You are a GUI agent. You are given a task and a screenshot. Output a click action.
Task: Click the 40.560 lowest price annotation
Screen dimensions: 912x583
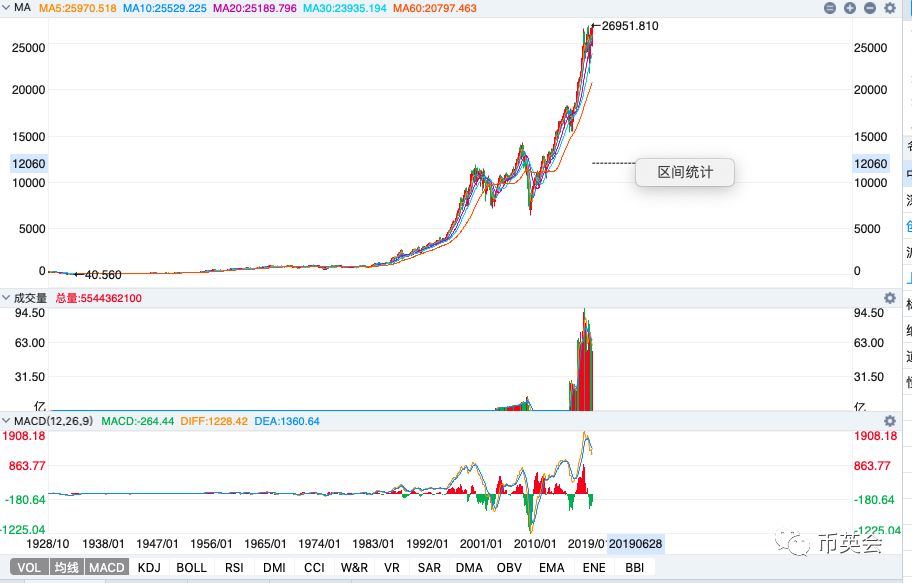(103, 275)
